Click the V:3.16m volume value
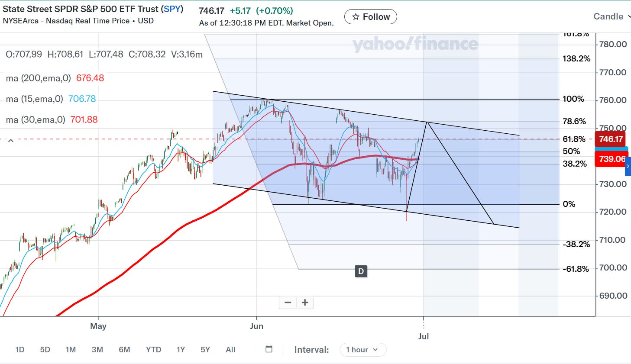This screenshot has height=364, width=631. [x=187, y=55]
